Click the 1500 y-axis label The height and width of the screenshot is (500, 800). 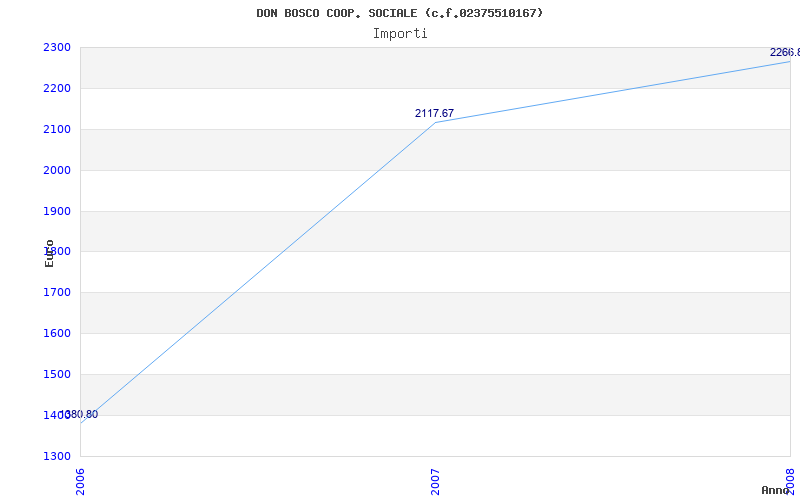[x=57, y=374]
